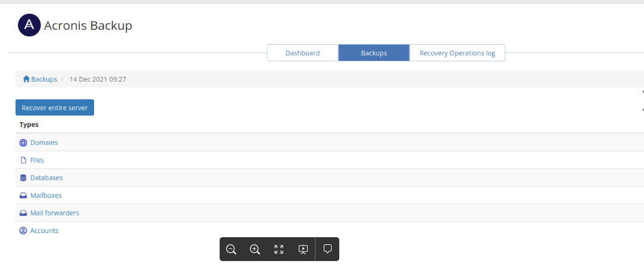This screenshot has height=267, width=644.
Task: Open the Mail forwarders link
Action: (55, 213)
